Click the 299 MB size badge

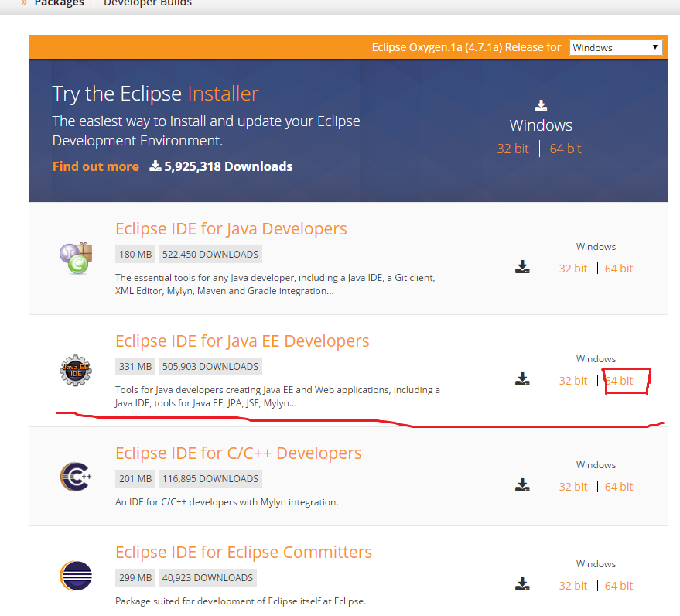coord(135,578)
